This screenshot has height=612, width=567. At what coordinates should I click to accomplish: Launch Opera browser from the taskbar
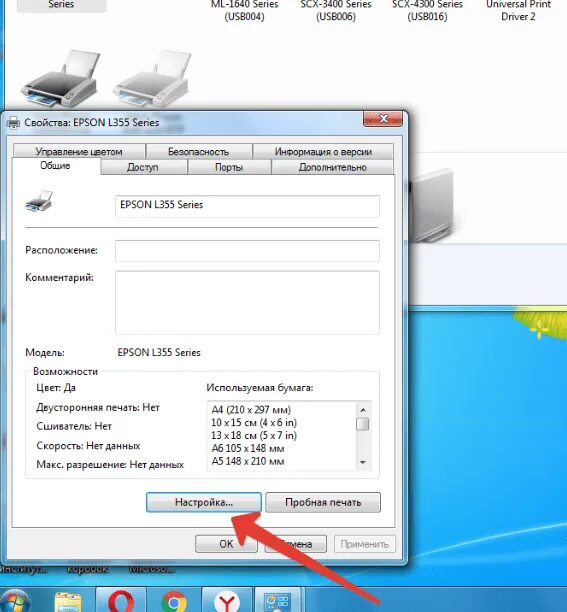coord(121,600)
